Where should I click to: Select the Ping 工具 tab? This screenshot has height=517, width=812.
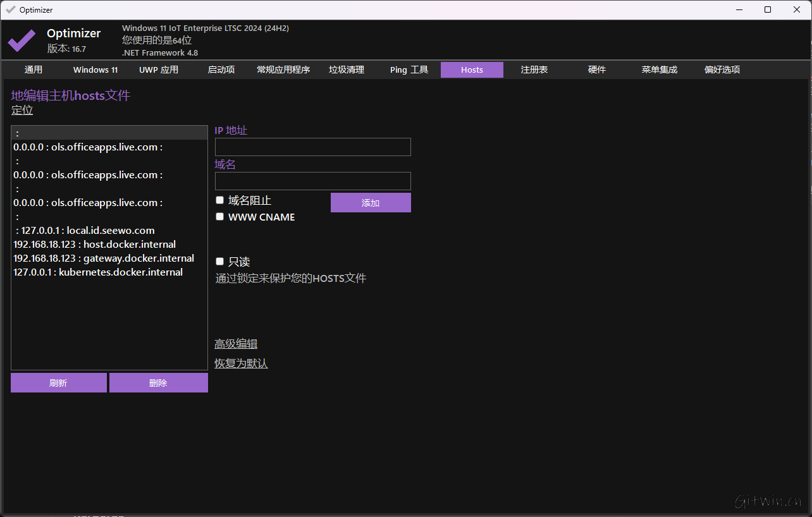coord(409,70)
